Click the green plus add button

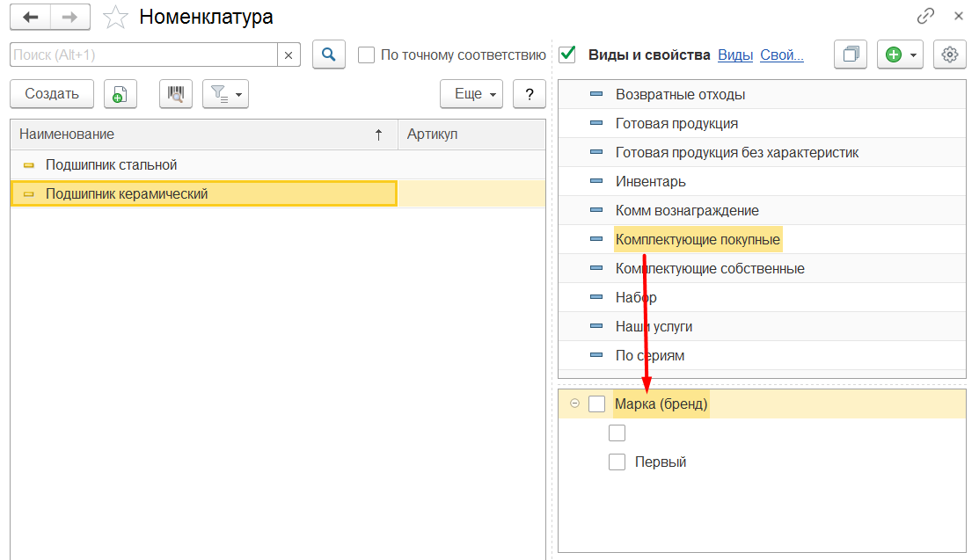[894, 55]
